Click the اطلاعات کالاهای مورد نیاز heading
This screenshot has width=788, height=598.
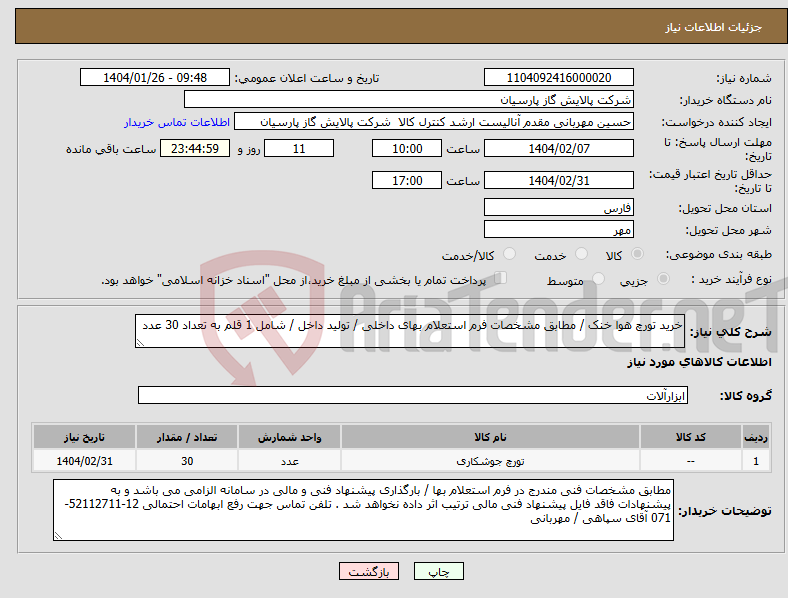[699, 362]
